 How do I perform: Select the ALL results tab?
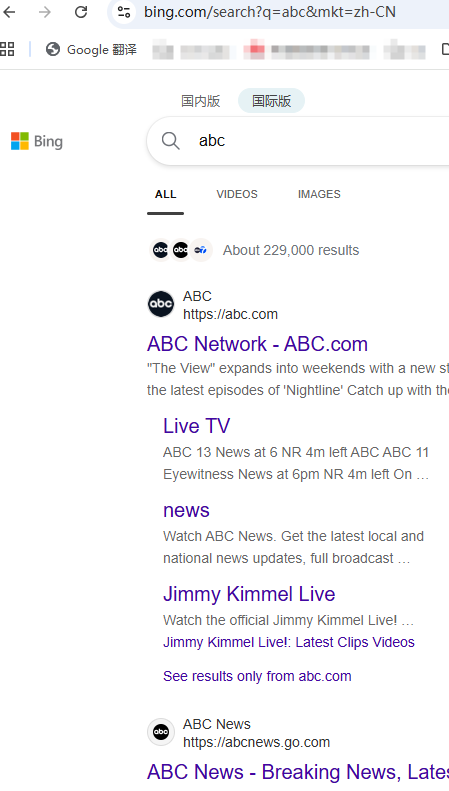click(165, 194)
